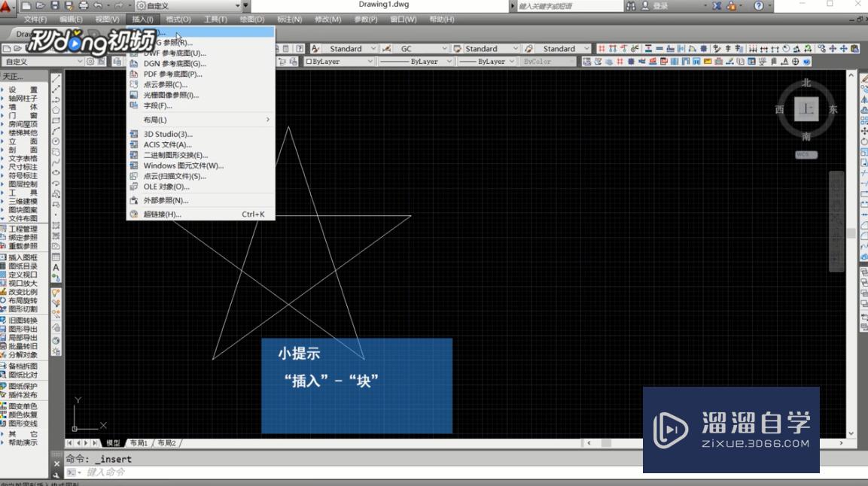
Task: Select 光栅图像参照(I) menu entry
Action: pyautogui.click(x=200, y=95)
